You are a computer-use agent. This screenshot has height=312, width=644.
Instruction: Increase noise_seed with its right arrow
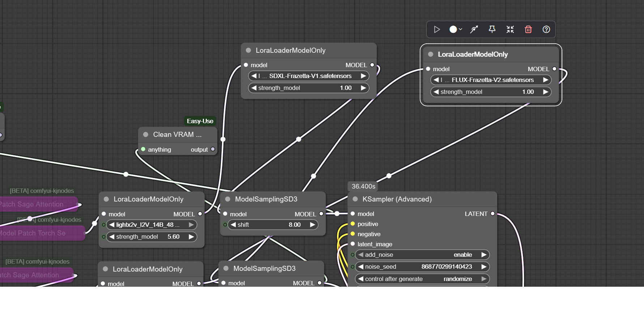coord(484,266)
